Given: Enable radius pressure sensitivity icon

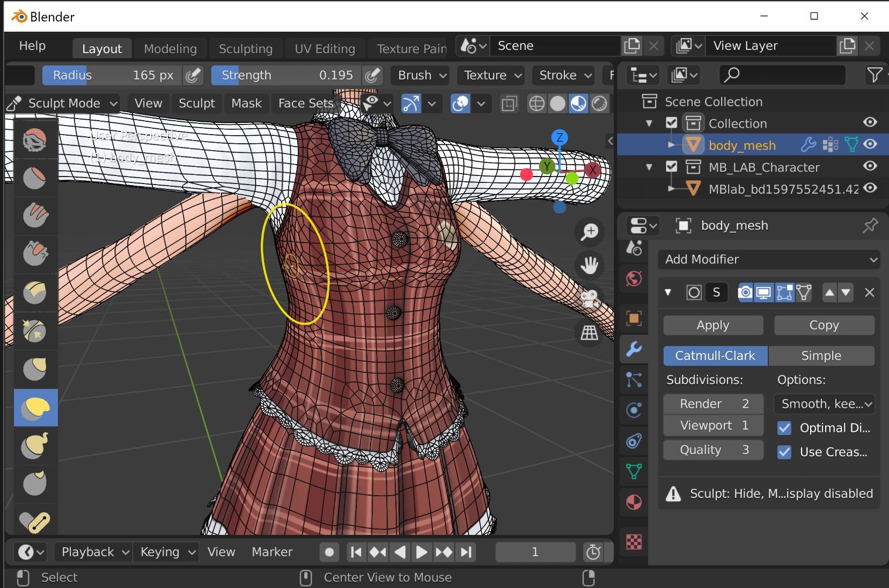Looking at the screenshot, I should (x=193, y=76).
